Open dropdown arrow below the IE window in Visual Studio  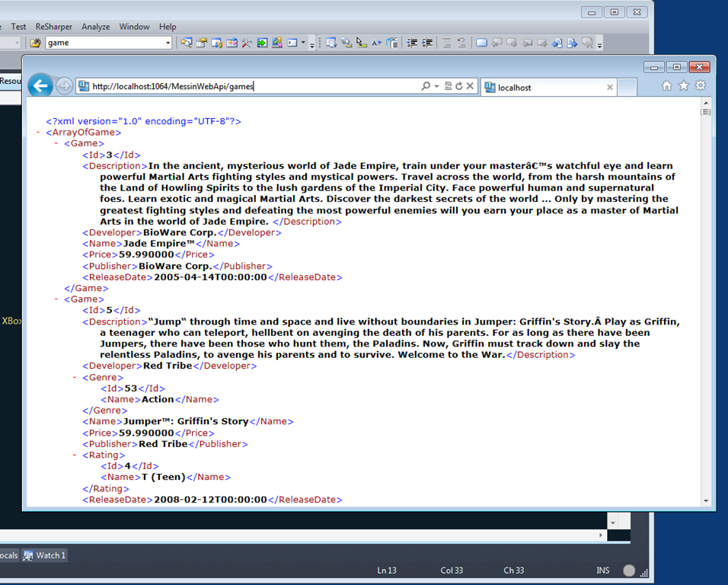tap(612, 523)
